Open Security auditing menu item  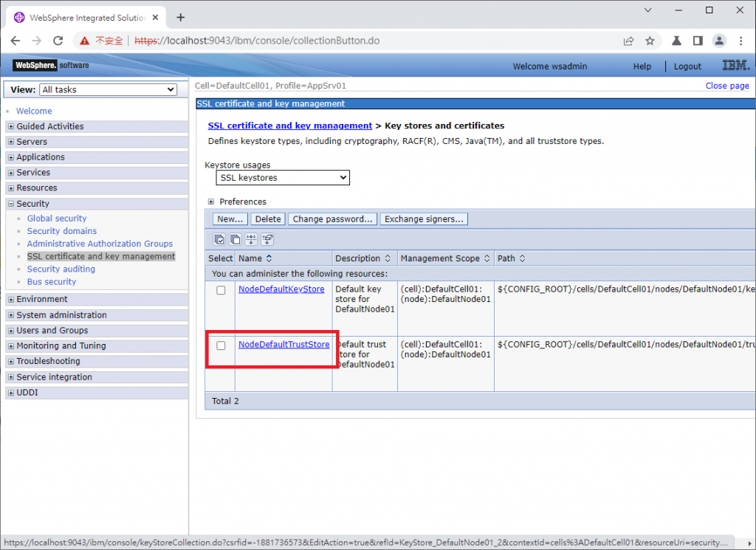tap(61, 269)
